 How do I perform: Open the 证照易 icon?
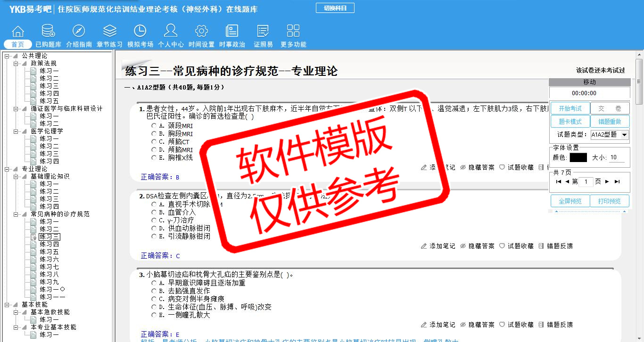coord(263,32)
